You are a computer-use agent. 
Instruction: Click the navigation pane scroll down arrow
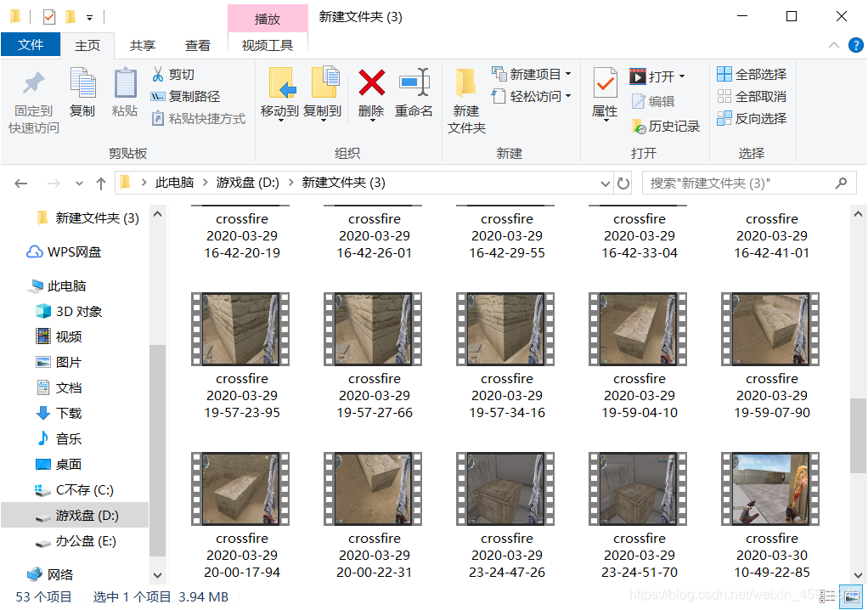[x=157, y=576]
